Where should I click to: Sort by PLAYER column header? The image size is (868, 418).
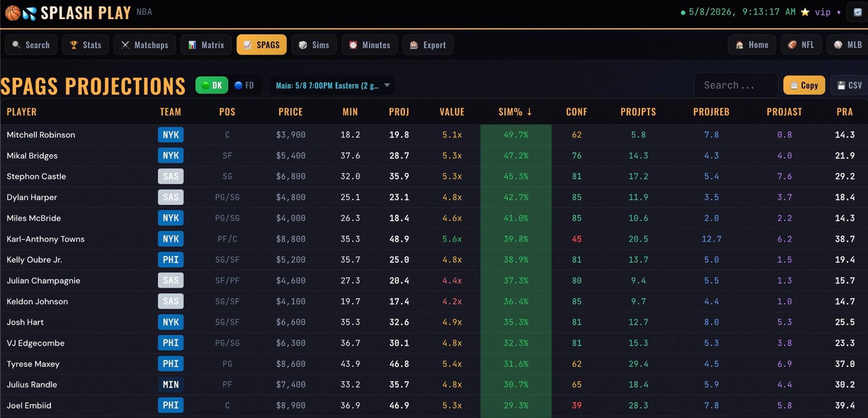pos(22,112)
